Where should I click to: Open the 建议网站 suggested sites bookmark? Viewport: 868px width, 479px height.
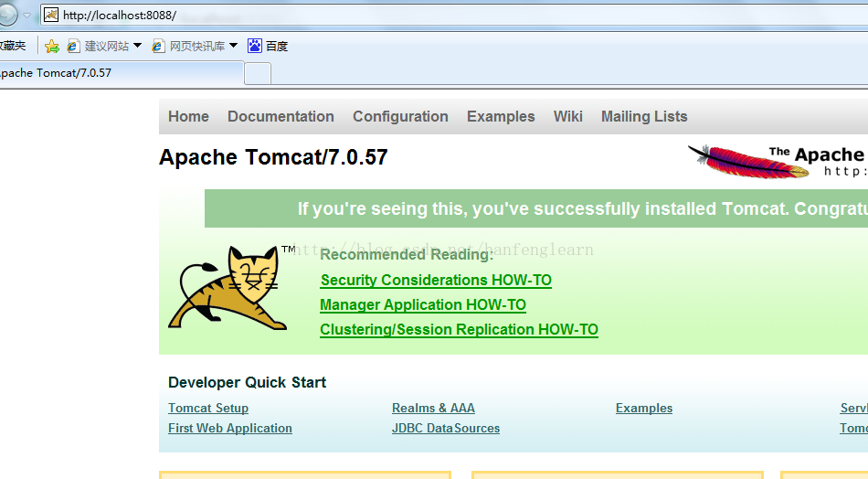99,46
